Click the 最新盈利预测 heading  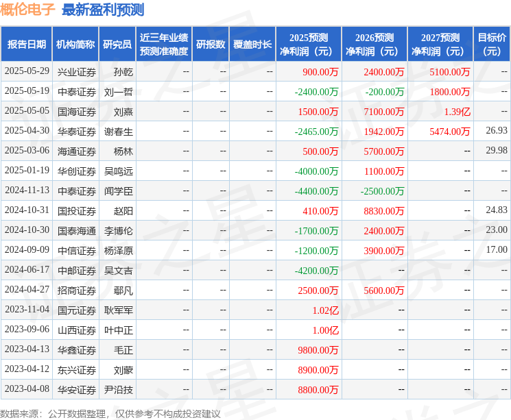pos(103,10)
